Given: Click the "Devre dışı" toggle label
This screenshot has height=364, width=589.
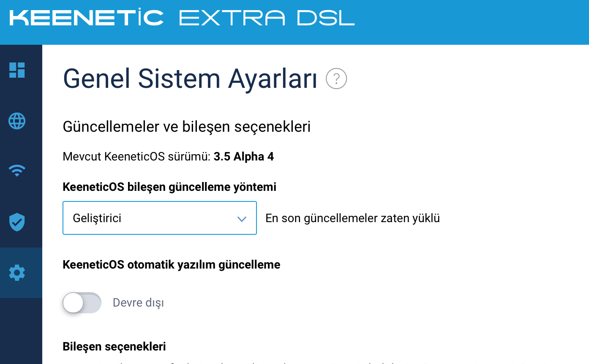Looking at the screenshot, I should pyautogui.click(x=138, y=303).
